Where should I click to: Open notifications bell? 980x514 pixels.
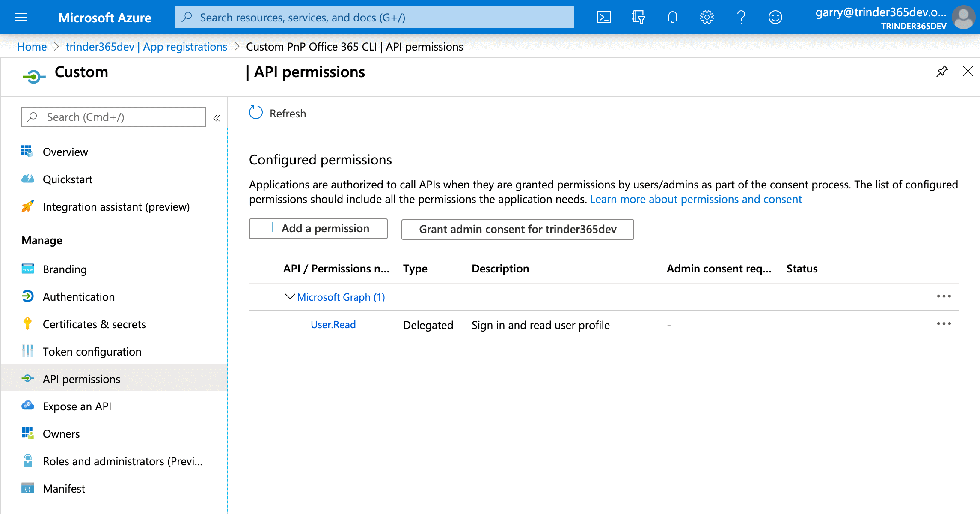[x=672, y=17]
